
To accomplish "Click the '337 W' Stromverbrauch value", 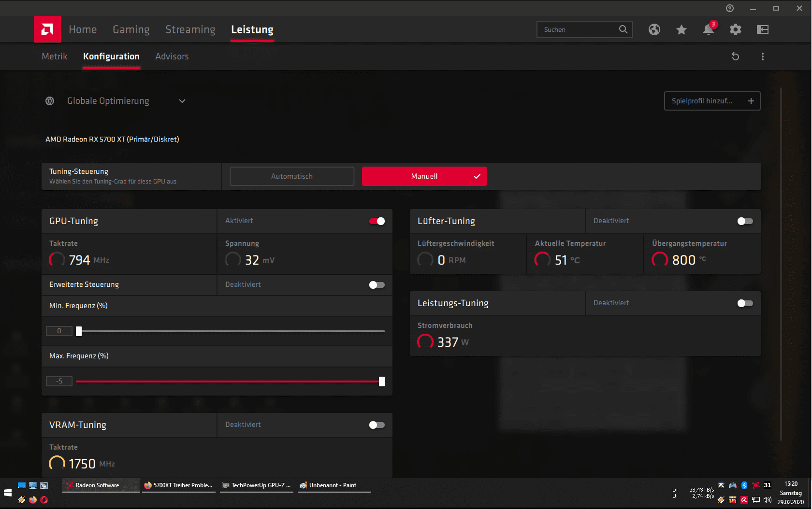I will pos(453,342).
